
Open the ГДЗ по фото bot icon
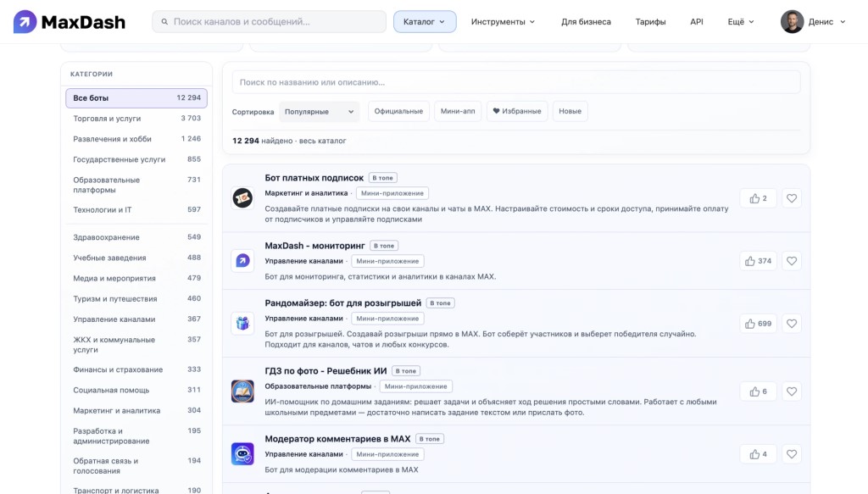[x=242, y=391]
